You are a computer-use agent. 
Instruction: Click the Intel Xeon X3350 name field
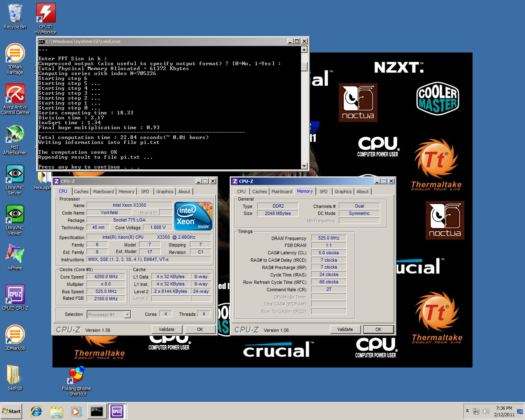tap(129, 205)
